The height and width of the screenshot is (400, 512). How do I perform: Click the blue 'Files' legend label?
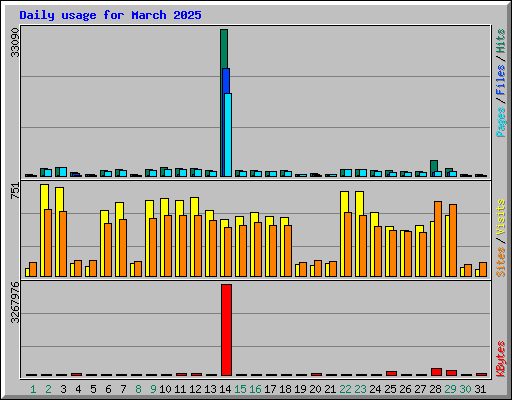(x=501, y=80)
